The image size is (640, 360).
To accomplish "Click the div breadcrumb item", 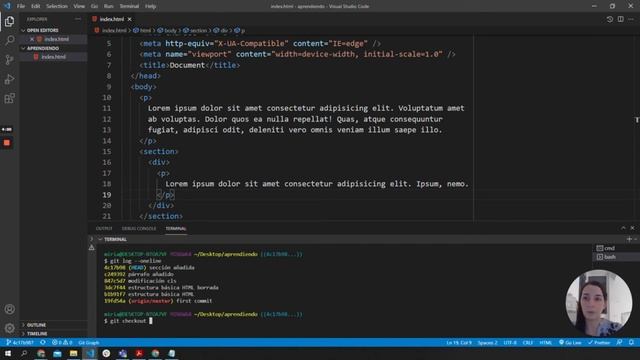I will tap(221, 31).
